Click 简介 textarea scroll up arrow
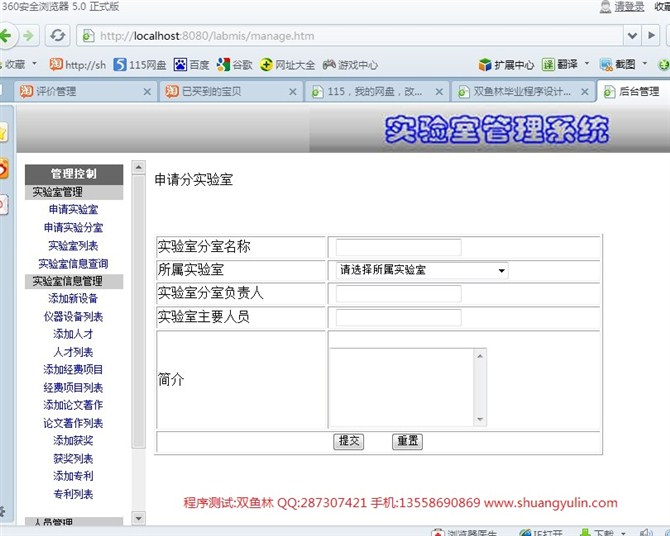670x536 pixels. [480, 355]
